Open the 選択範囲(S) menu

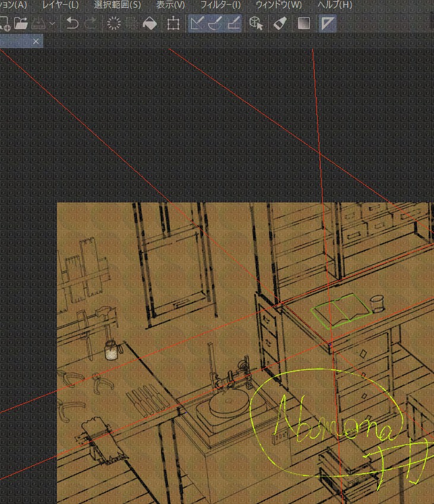point(118,5)
